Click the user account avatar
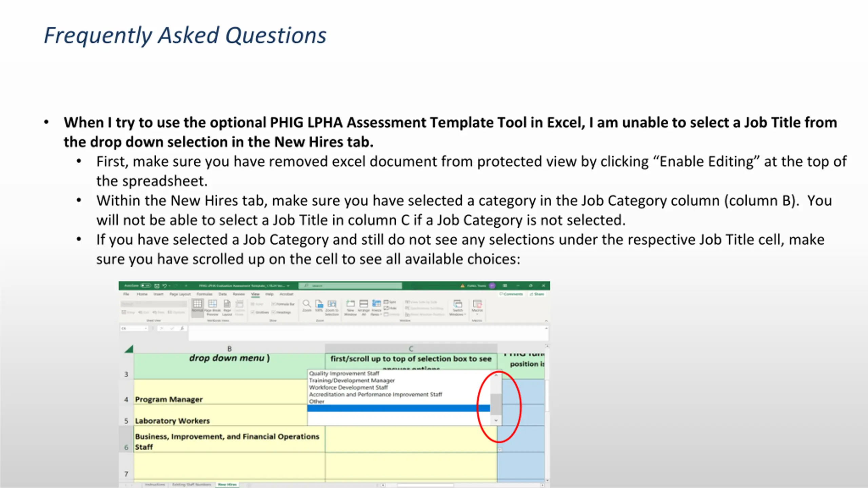This screenshot has width=868, height=488. click(492, 286)
